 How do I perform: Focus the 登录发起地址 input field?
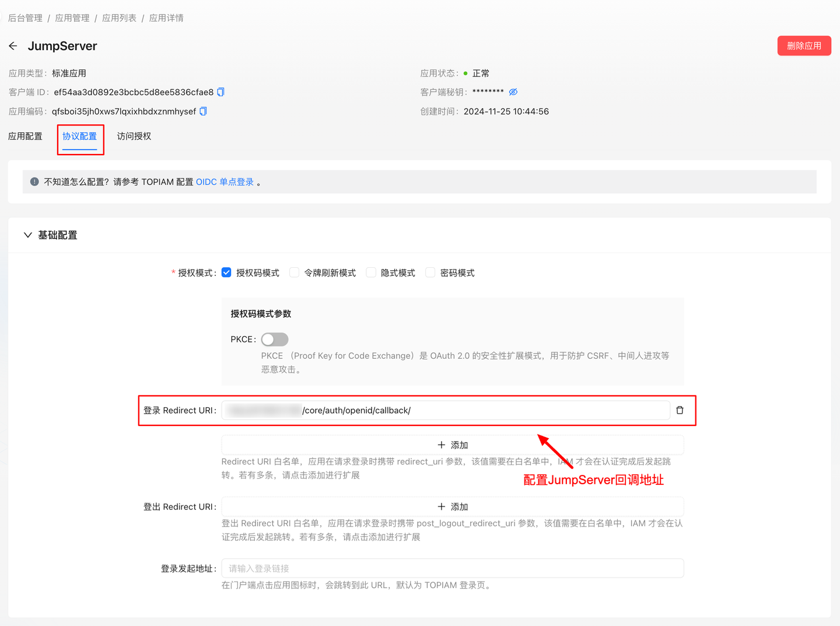tap(453, 568)
